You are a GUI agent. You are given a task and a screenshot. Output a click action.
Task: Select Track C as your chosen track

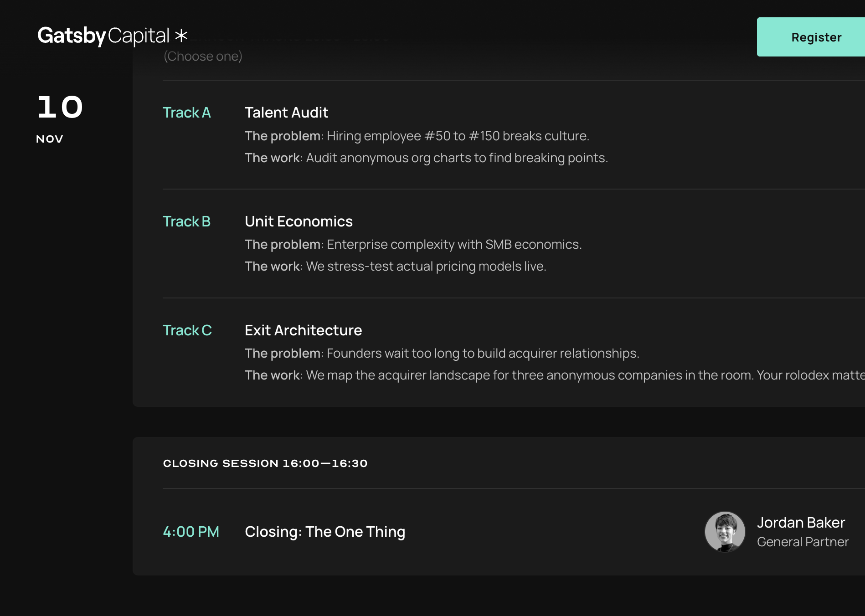(x=187, y=330)
